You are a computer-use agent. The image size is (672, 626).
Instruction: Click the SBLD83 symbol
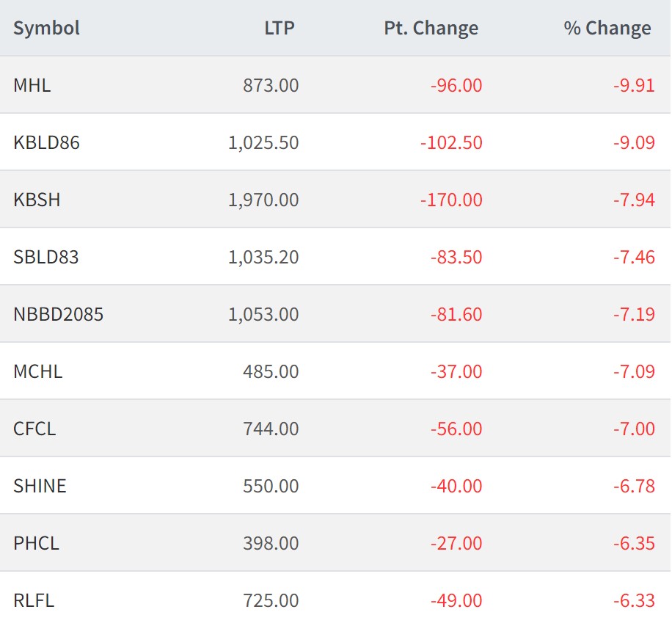46,257
